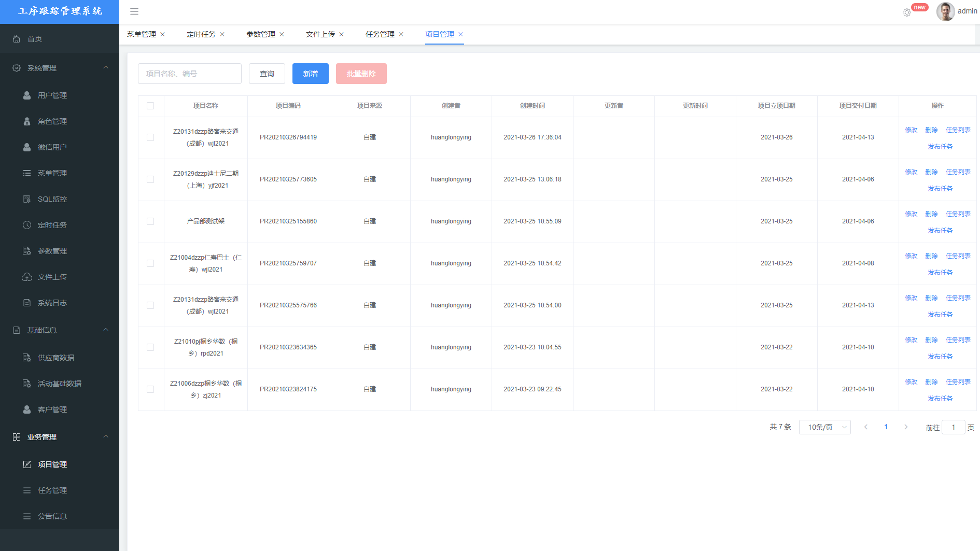Collapse sidebar with hamburger icon
The height and width of the screenshot is (551, 980).
(x=134, y=11)
